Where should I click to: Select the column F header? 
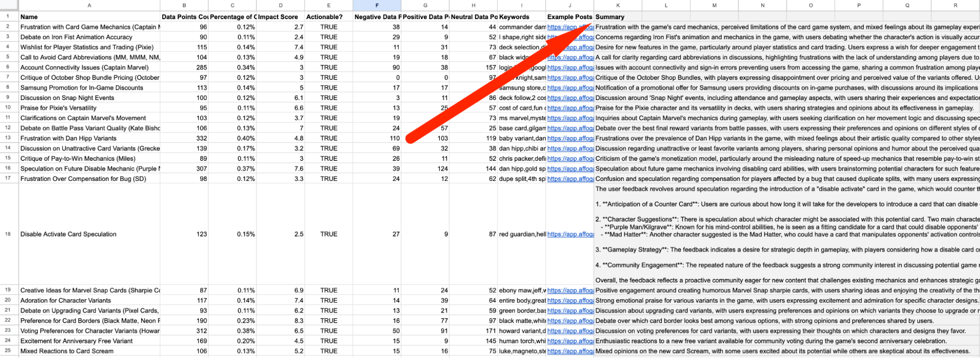tap(377, 5)
